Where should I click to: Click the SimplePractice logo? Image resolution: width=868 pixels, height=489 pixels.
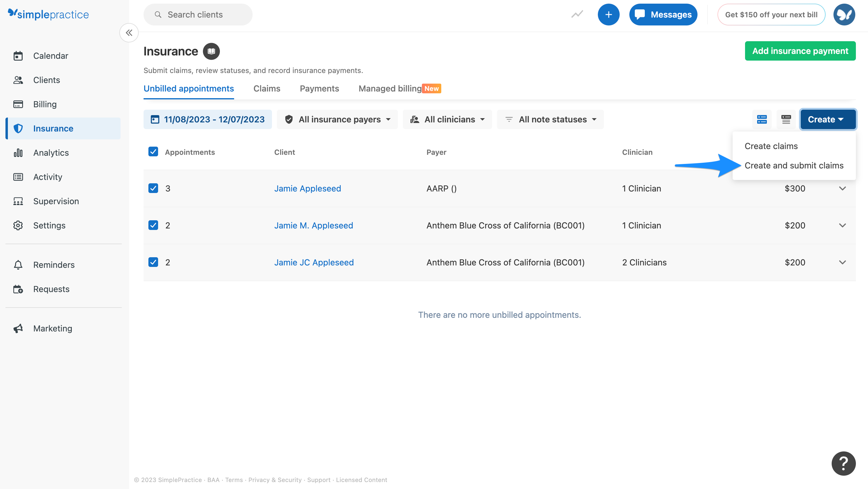(x=48, y=14)
